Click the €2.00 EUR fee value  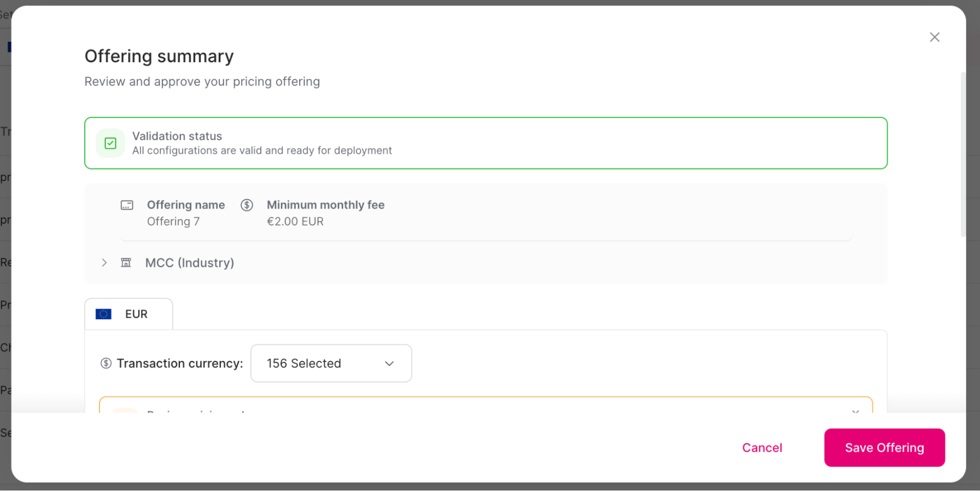(x=295, y=221)
